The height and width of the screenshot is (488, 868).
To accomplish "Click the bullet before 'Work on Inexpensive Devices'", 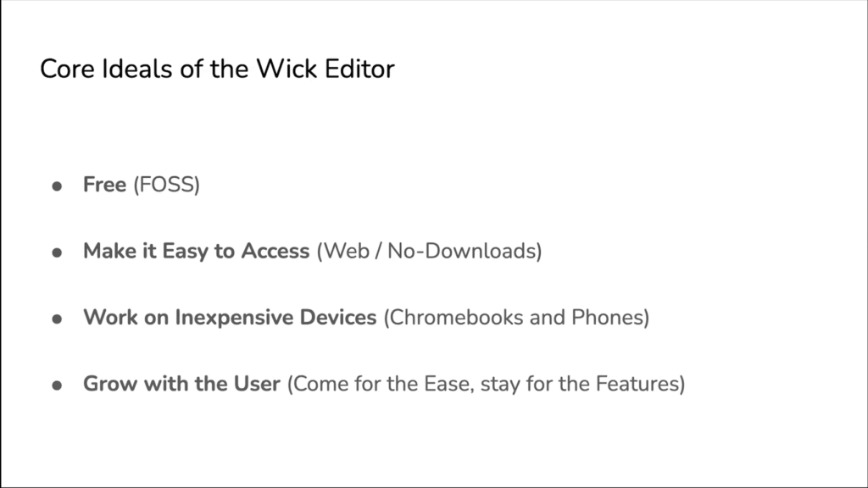I will tap(57, 319).
